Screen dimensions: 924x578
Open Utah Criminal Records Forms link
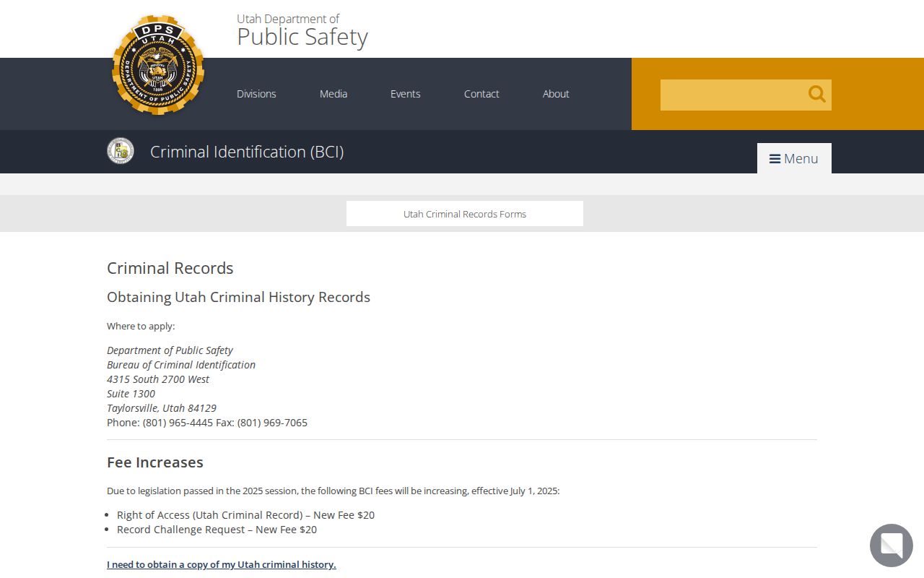pos(465,214)
